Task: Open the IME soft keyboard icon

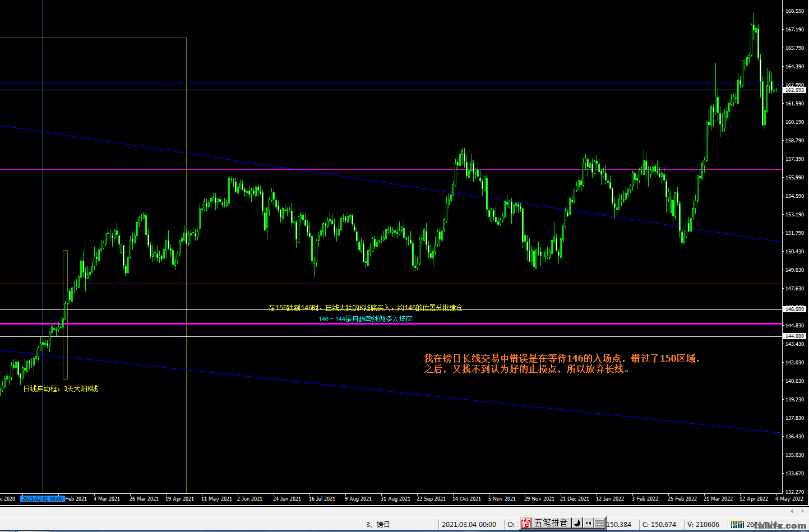Action: (599, 523)
